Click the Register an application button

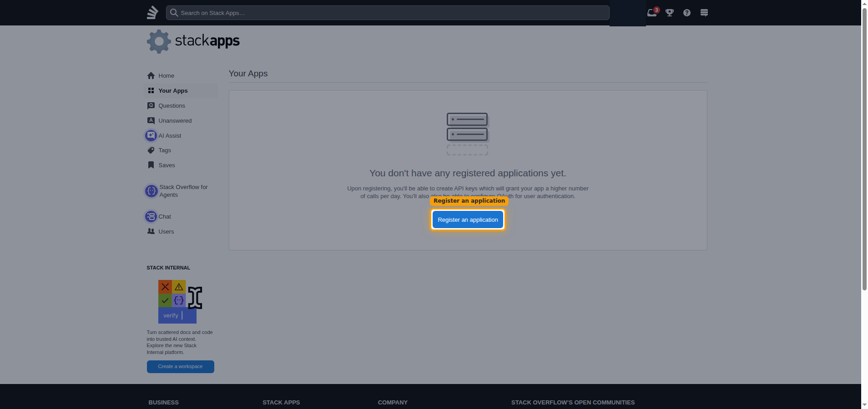[468, 220]
